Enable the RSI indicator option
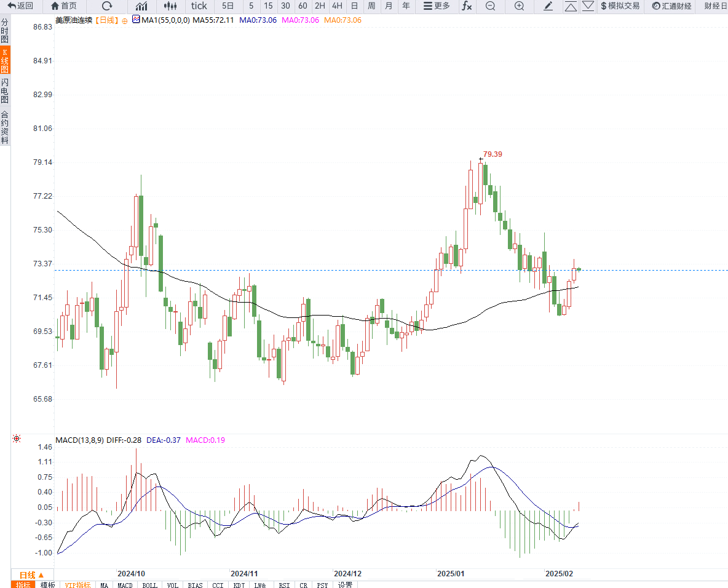 [x=284, y=585]
